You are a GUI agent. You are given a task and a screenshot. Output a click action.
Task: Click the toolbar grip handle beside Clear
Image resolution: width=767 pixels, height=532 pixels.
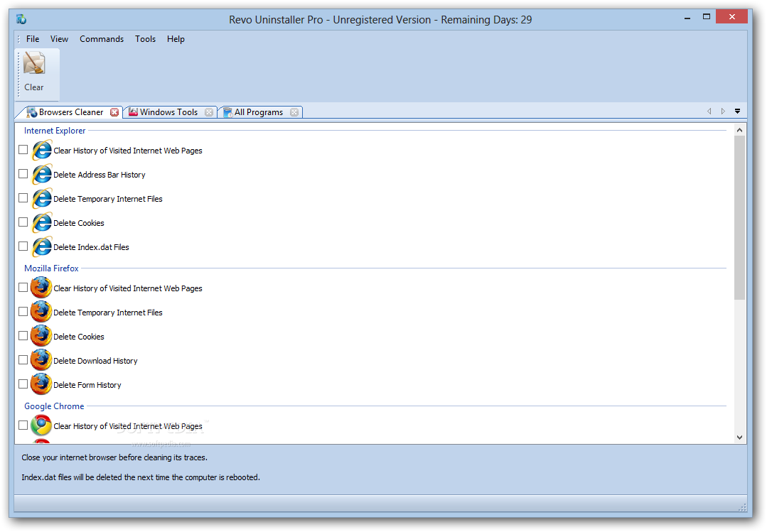pyautogui.click(x=19, y=73)
